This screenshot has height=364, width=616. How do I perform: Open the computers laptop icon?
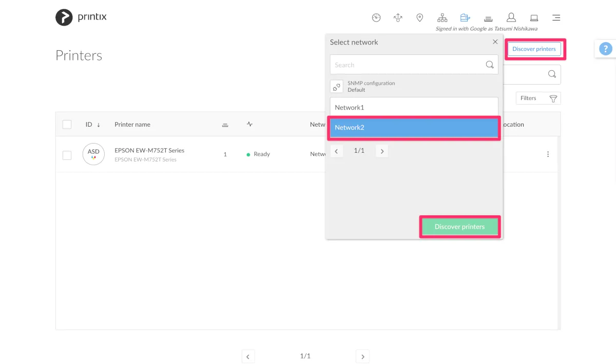(534, 18)
